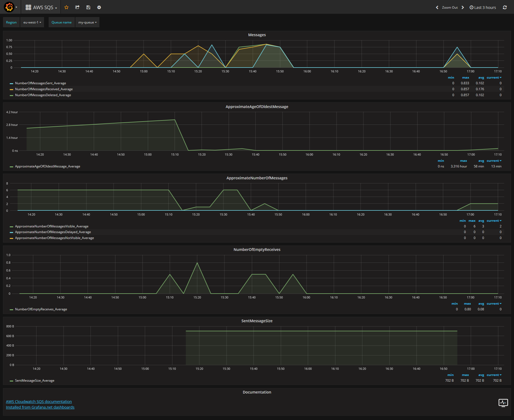Open the Grafana logo main menu
The height and width of the screenshot is (420, 514).
tap(9, 7)
